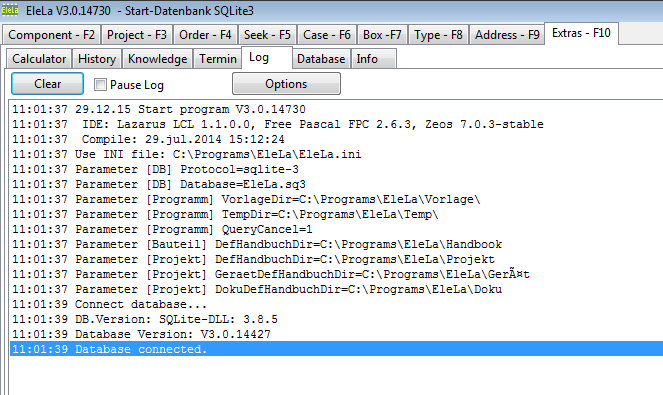Screen dimensions: 663x395
Task: Switch to the Knowledge sub-tab
Action: coord(157,59)
